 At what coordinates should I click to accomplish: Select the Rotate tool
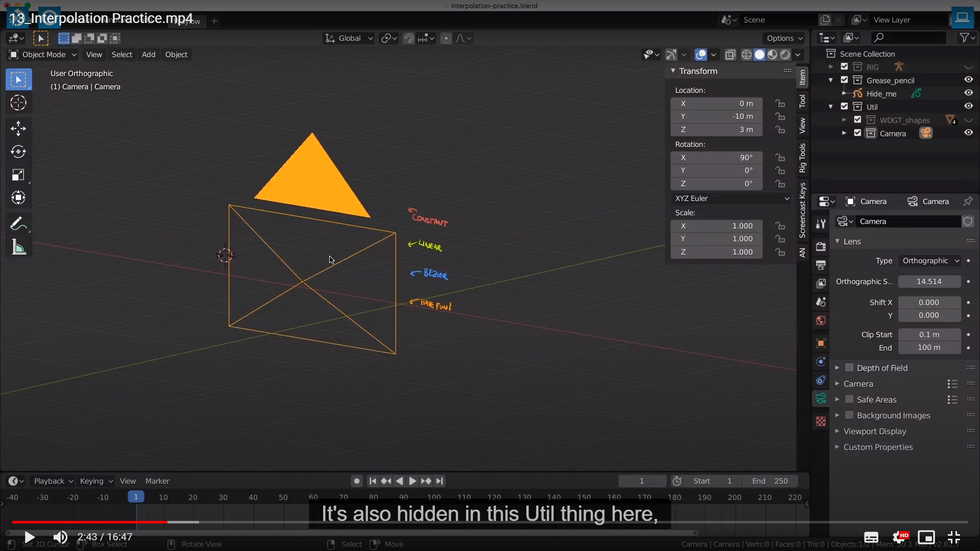(x=18, y=152)
